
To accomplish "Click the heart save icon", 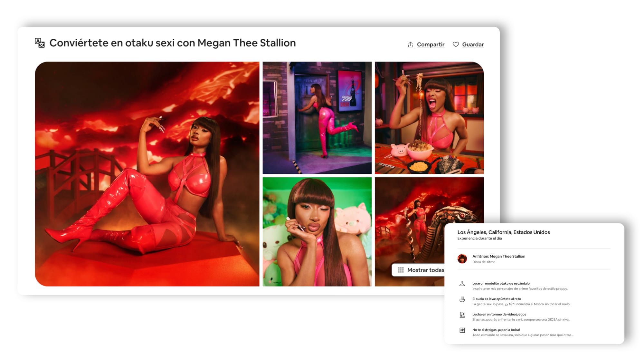I will 456,44.
